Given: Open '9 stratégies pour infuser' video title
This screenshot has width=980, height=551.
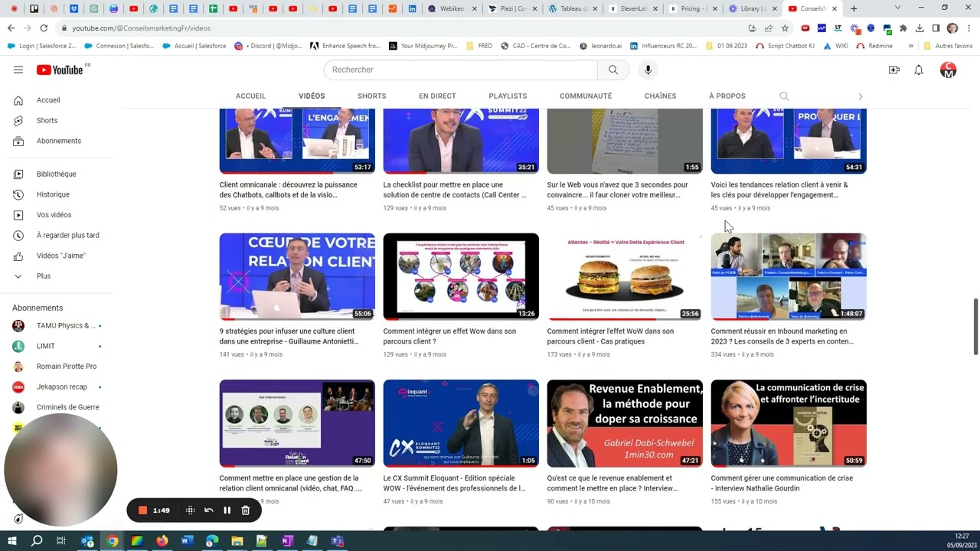Looking at the screenshot, I should pyautogui.click(x=289, y=337).
